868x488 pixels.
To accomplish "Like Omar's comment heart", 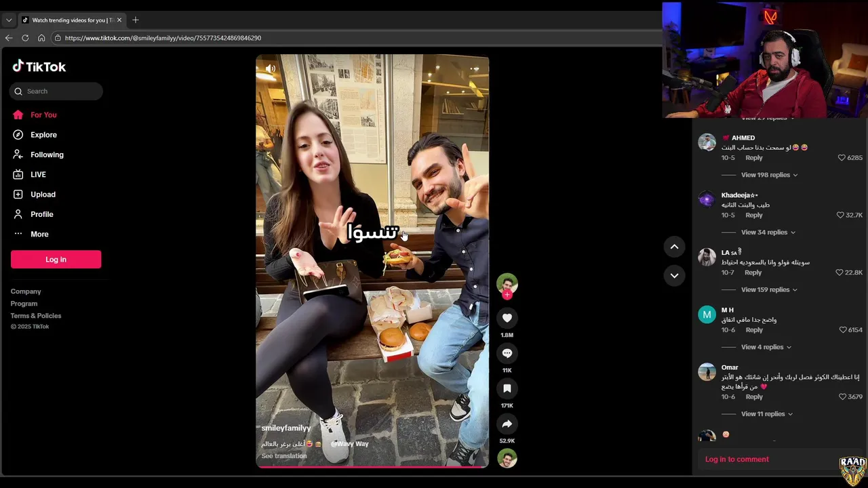I will (843, 397).
